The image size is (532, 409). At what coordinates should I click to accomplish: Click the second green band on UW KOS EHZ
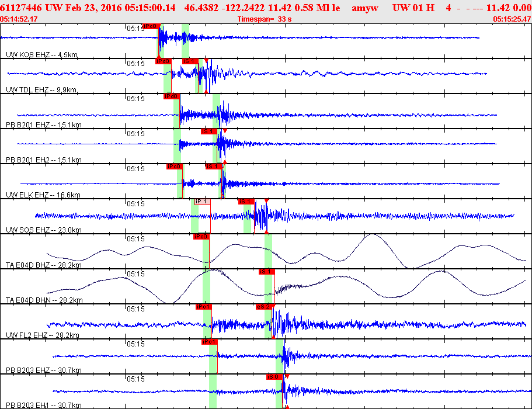pyautogui.click(x=185, y=41)
